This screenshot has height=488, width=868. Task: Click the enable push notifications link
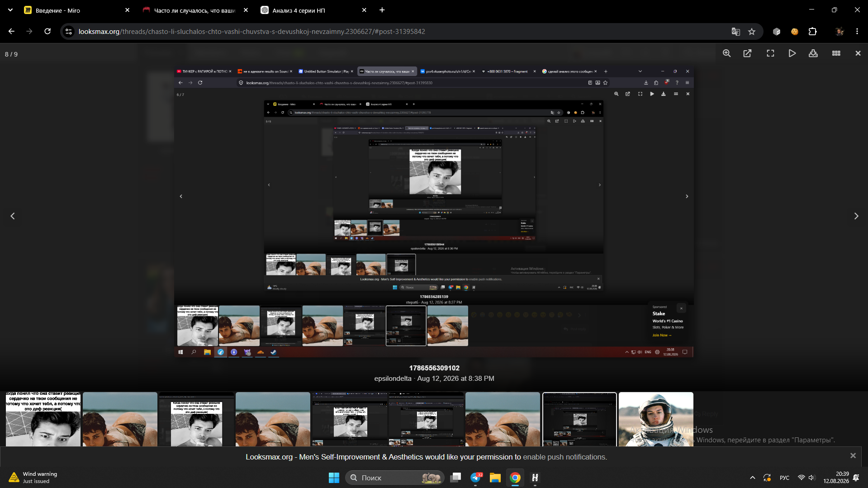point(565,457)
